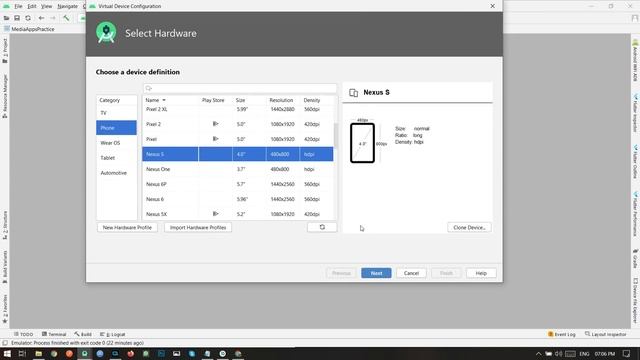Open File Explorer from the taskbar
This screenshot has width=640, height=360.
pos(38,353)
